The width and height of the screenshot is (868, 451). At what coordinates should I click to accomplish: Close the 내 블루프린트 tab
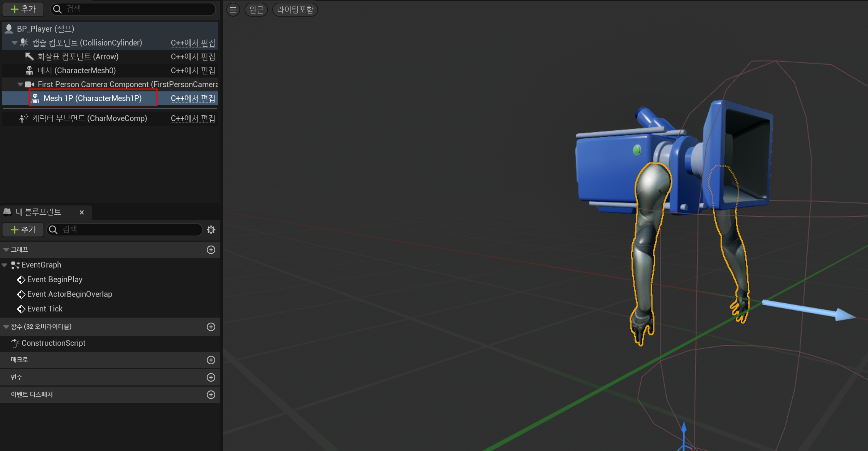click(82, 212)
